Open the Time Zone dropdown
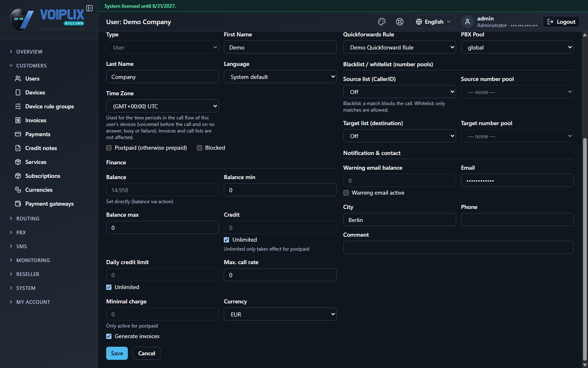Screen dimensions: 588x368 tap(163, 106)
